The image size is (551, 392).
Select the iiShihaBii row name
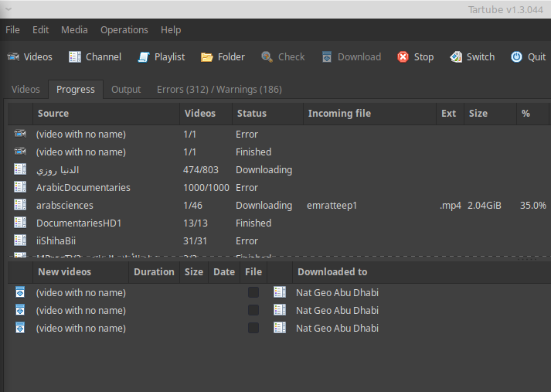tap(56, 240)
